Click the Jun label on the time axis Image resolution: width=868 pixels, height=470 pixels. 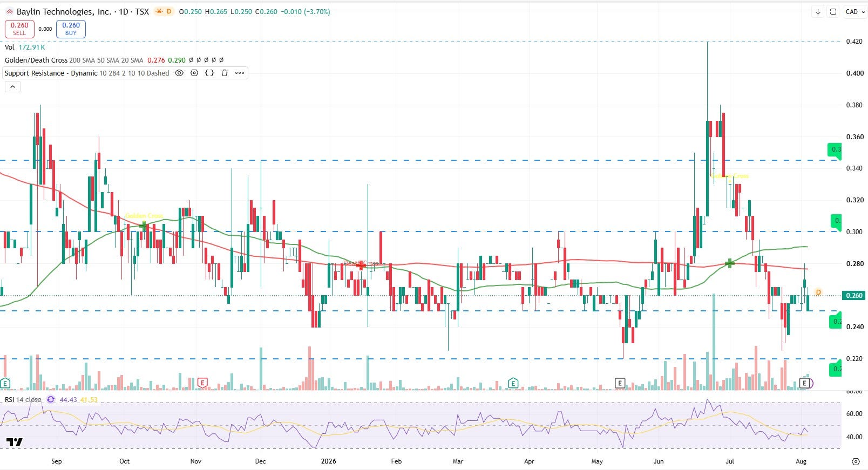(659, 461)
